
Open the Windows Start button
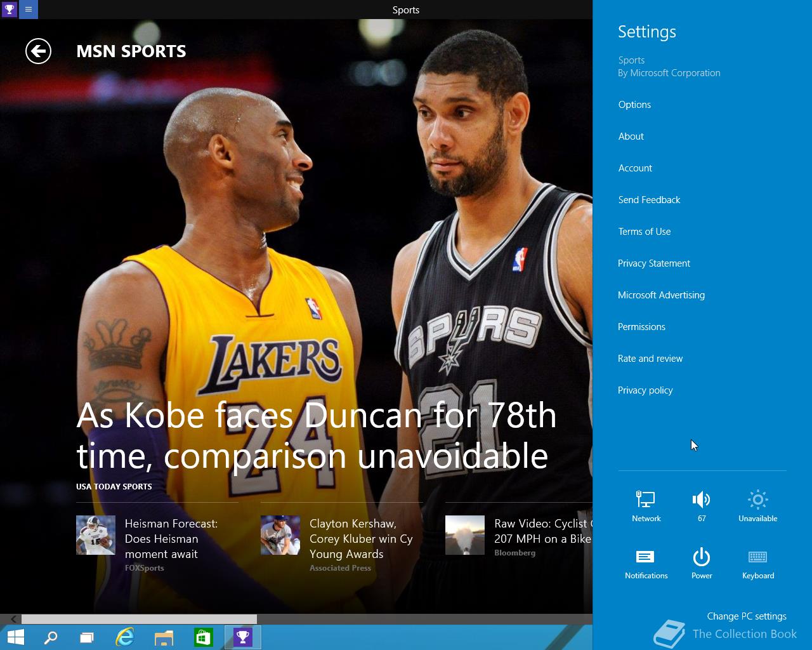[15, 637]
